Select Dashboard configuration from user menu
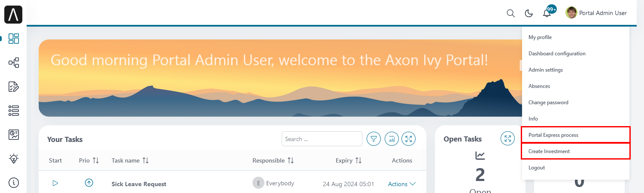The width and height of the screenshot is (644, 193). coord(576,54)
